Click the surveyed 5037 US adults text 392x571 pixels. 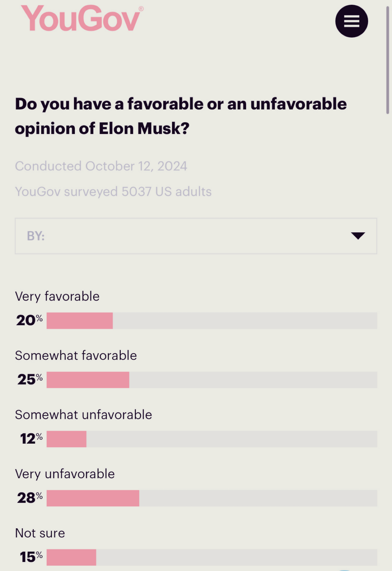113,191
